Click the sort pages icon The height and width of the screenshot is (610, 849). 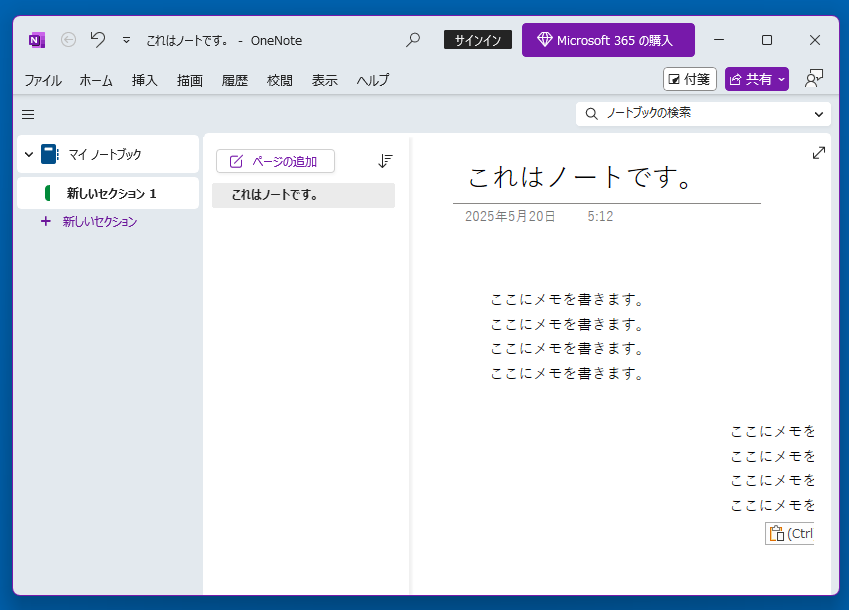[385, 161]
